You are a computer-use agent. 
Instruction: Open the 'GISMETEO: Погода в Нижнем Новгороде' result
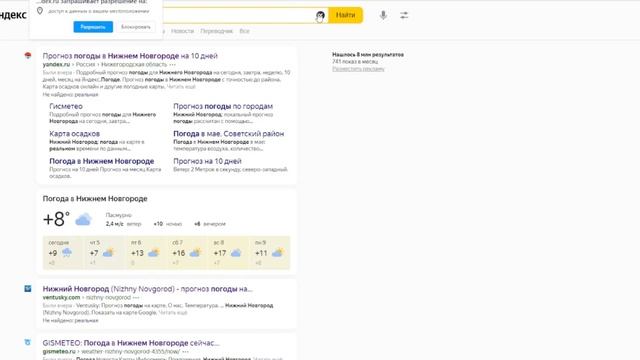131,343
